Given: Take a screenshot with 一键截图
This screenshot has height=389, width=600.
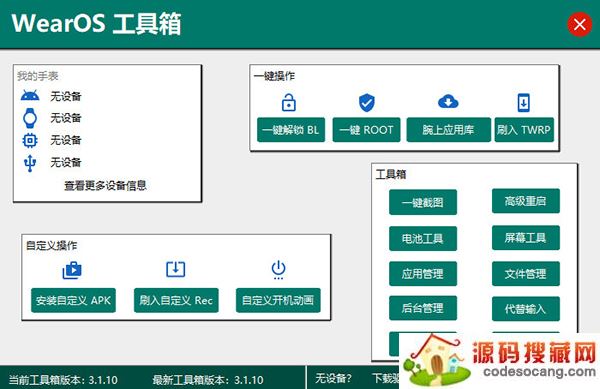Looking at the screenshot, I should (x=423, y=202).
